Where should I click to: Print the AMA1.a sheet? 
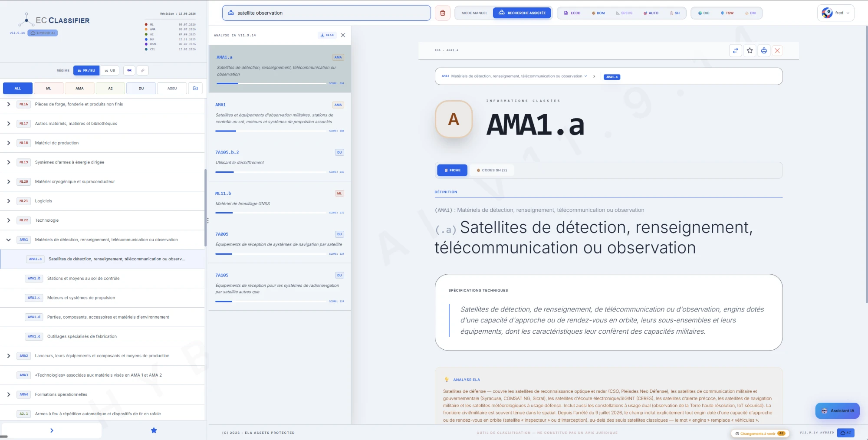click(764, 51)
